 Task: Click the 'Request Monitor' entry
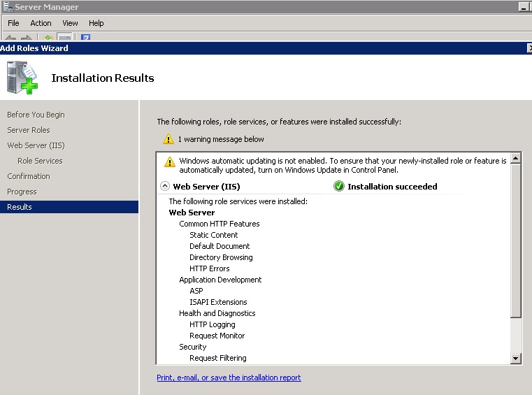click(217, 336)
